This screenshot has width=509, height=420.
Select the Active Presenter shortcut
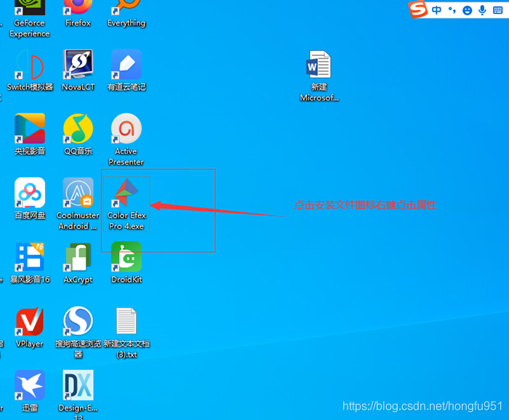point(127,140)
